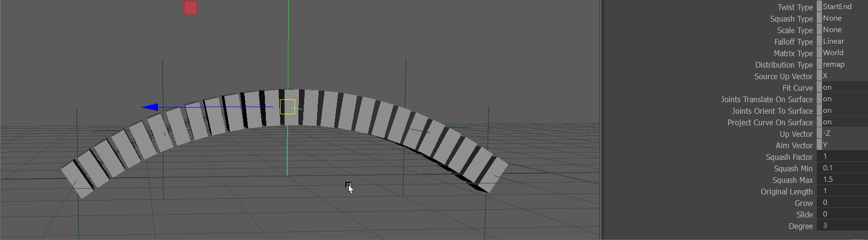Select the Distribution Type attribute label
The image size is (868, 240).
tap(784, 65)
